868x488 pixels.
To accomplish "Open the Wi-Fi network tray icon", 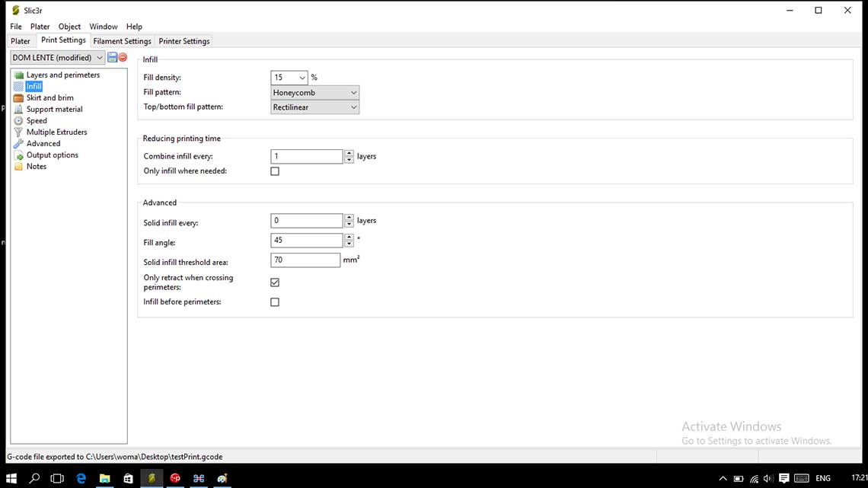I will pyautogui.click(x=754, y=479).
